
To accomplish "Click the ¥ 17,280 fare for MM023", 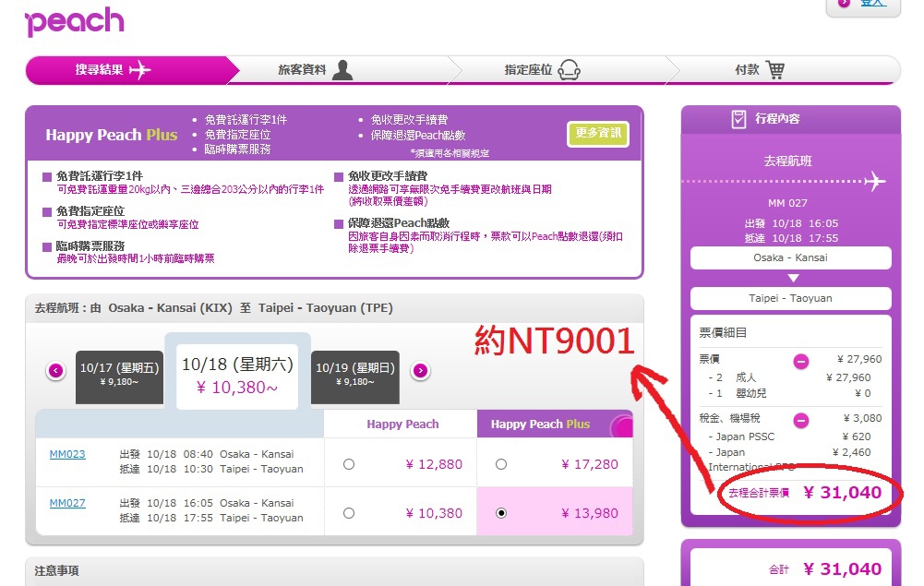I will pos(590,464).
